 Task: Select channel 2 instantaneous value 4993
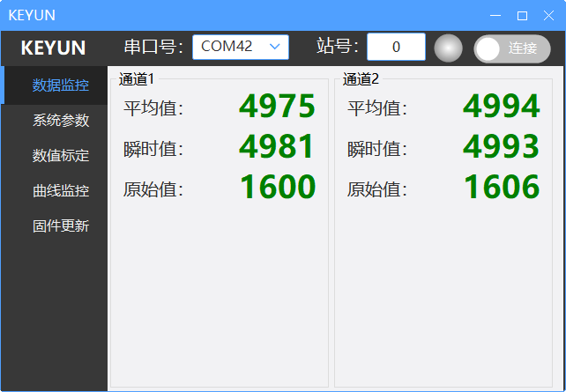501,146
